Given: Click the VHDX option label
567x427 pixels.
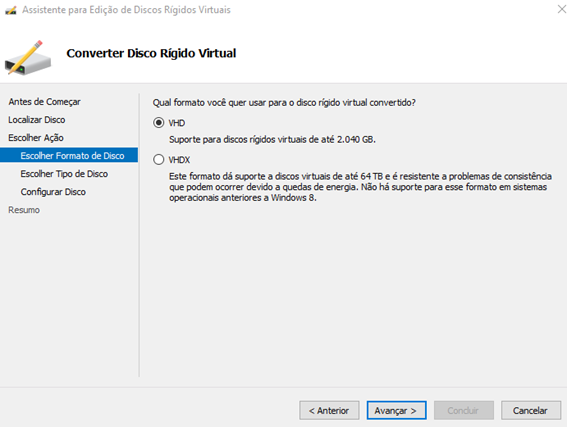Looking at the screenshot, I should [x=179, y=159].
